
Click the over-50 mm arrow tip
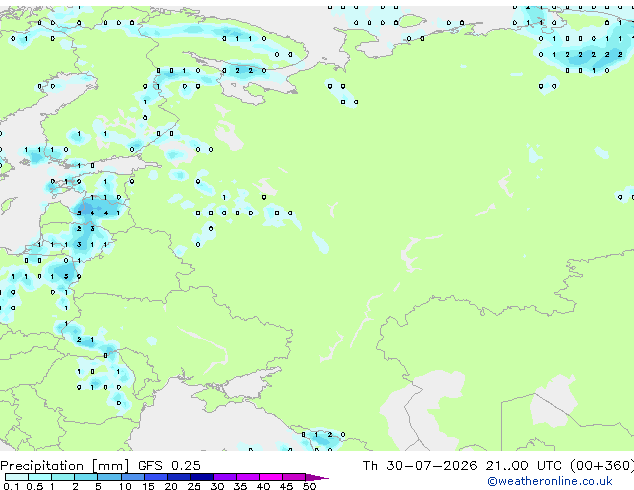pos(317,477)
